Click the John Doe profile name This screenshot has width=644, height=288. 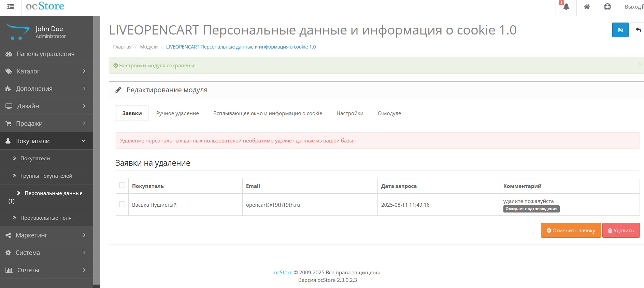pyautogui.click(x=49, y=29)
